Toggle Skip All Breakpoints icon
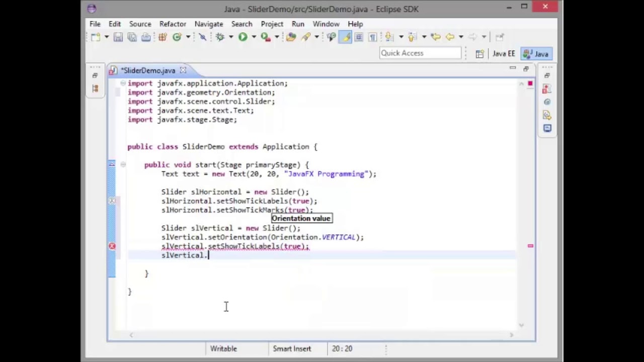Image resolution: width=644 pixels, height=362 pixels. 203,37
